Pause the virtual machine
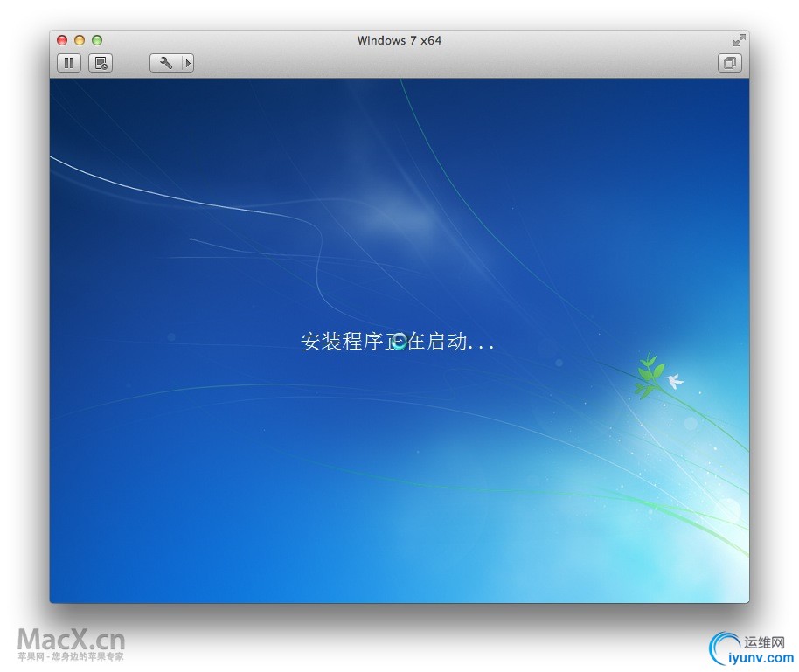799x672 pixels. 69,63
